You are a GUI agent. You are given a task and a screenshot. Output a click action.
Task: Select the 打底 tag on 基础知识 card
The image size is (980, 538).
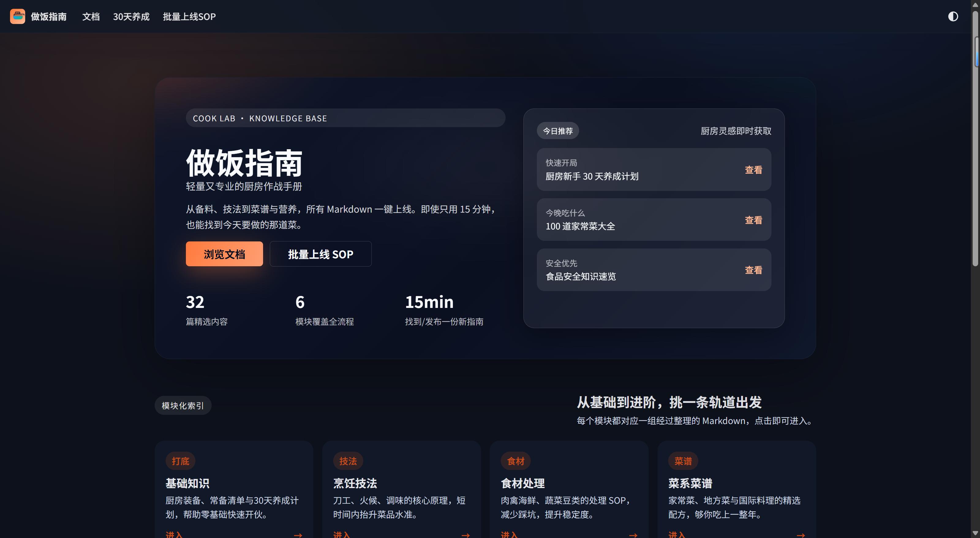point(180,461)
